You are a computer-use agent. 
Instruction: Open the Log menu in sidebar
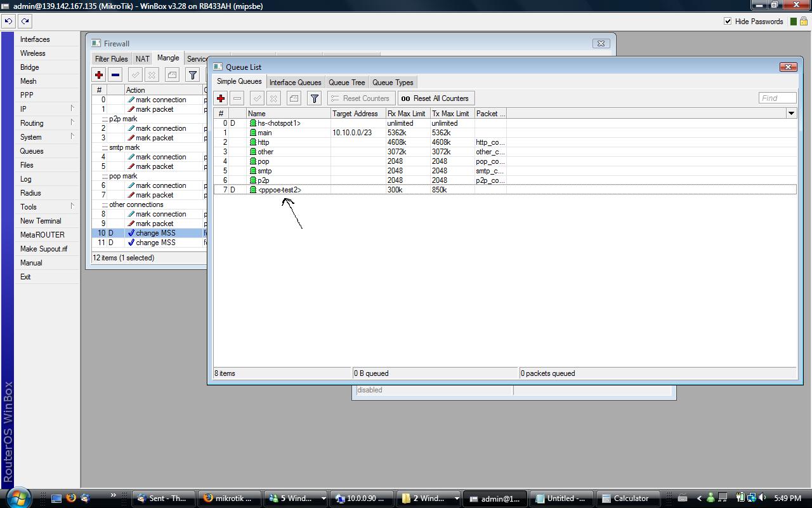(25, 178)
